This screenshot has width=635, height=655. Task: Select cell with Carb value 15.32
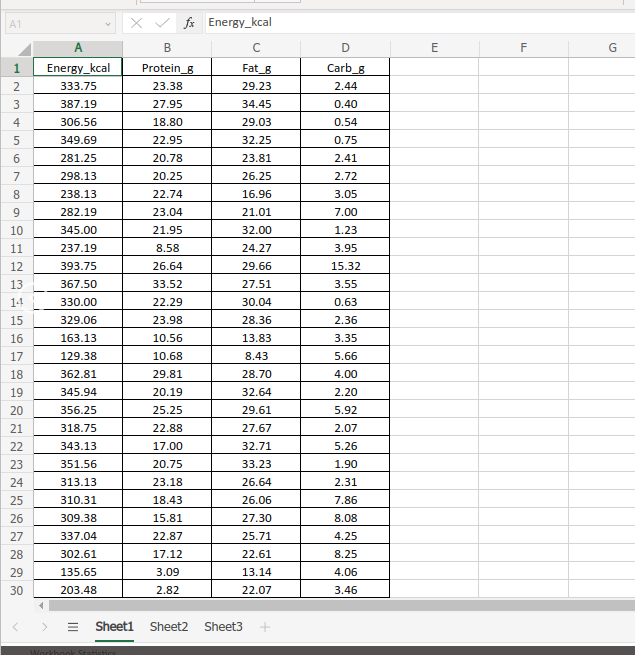pyautogui.click(x=345, y=266)
